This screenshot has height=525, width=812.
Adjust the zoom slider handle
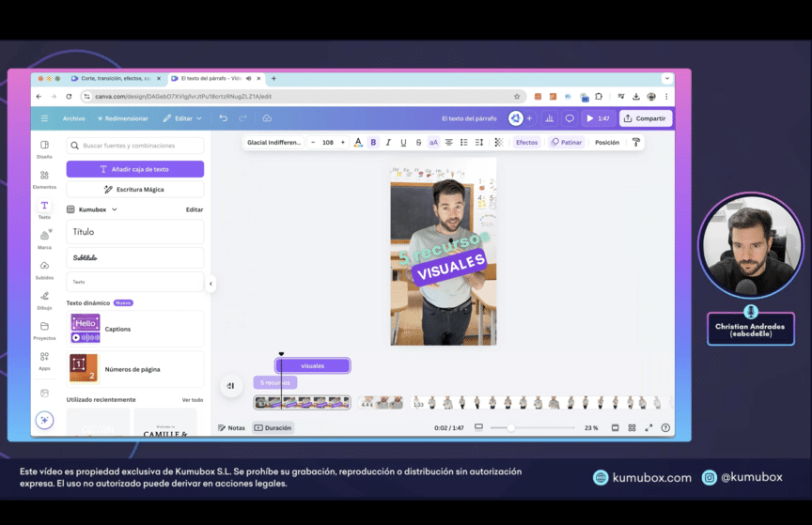pos(510,427)
